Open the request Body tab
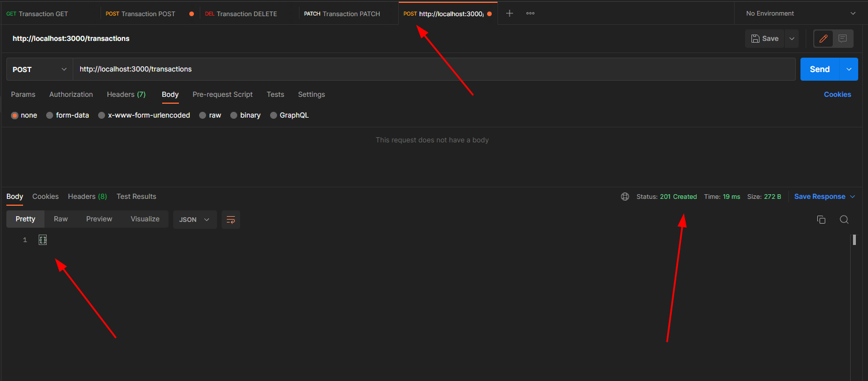 point(170,95)
